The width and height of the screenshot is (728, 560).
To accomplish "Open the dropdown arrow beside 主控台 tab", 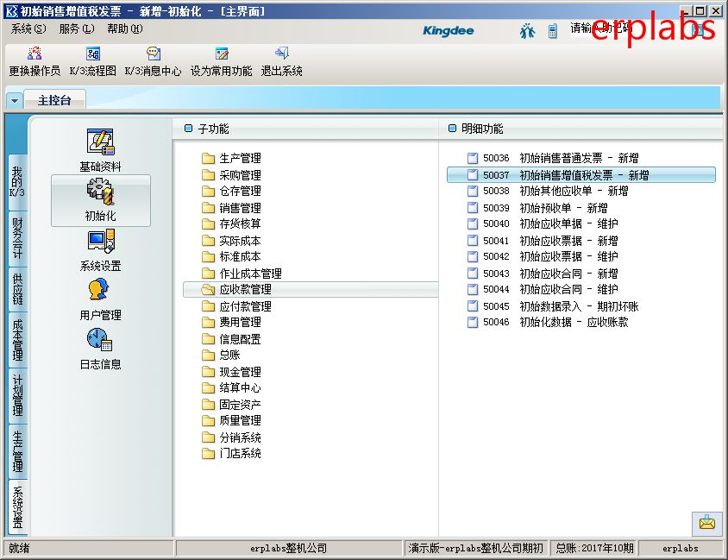I will [x=14, y=100].
